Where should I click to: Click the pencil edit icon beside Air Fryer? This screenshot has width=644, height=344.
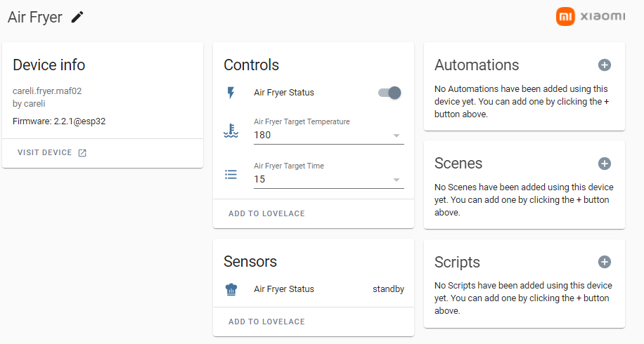point(77,17)
